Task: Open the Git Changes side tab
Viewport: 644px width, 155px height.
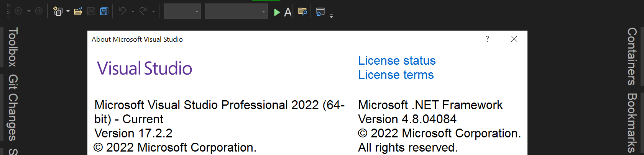Action: coord(13,108)
